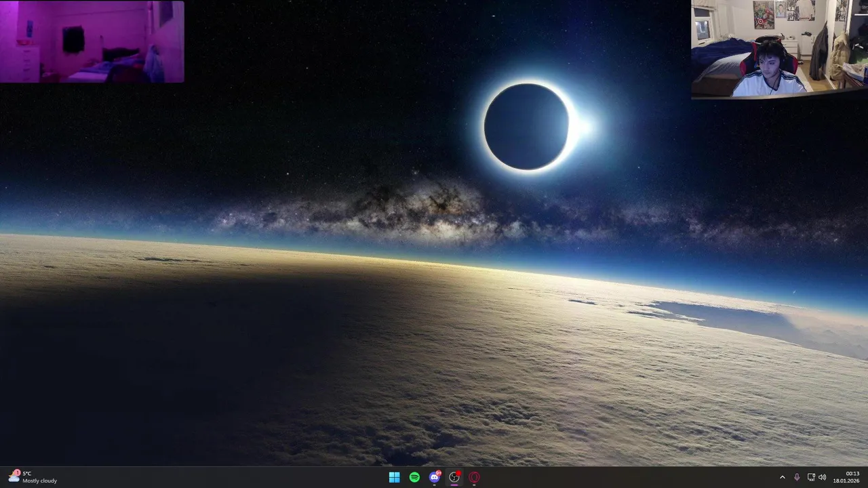Open the clock showing 00:13
This screenshot has height=488, width=868.
coord(846,477)
